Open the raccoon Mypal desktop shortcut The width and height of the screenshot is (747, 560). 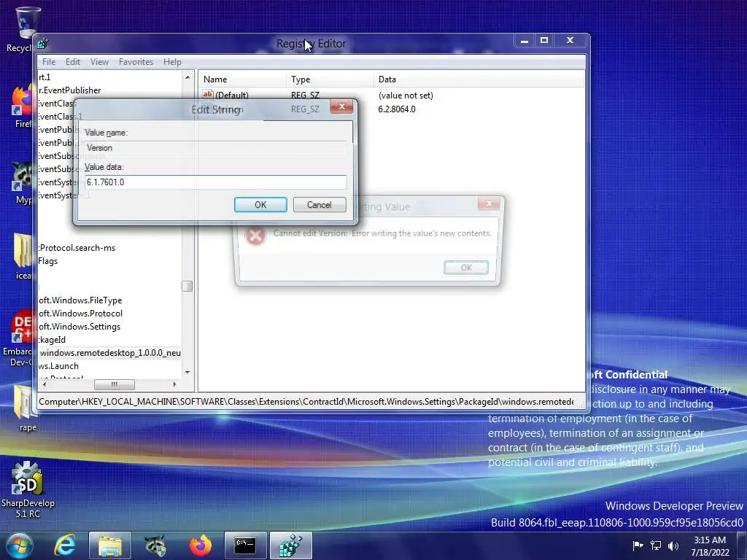[x=22, y=183]
